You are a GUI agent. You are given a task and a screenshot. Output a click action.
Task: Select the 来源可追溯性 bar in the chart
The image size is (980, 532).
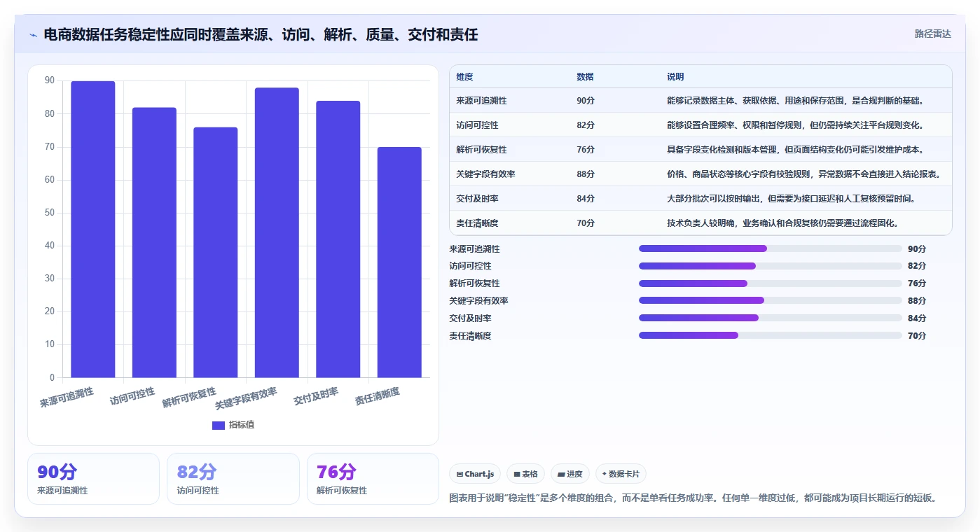pos(93,230)
